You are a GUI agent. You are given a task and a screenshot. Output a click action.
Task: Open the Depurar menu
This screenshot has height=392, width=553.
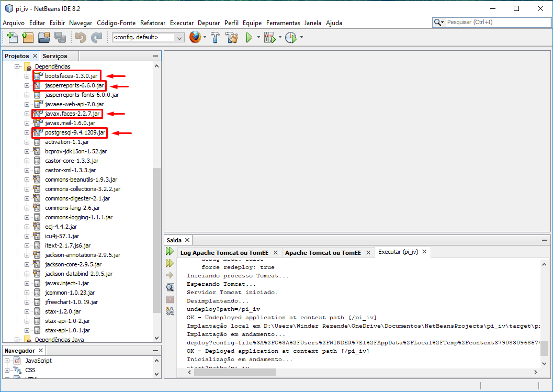209,23
